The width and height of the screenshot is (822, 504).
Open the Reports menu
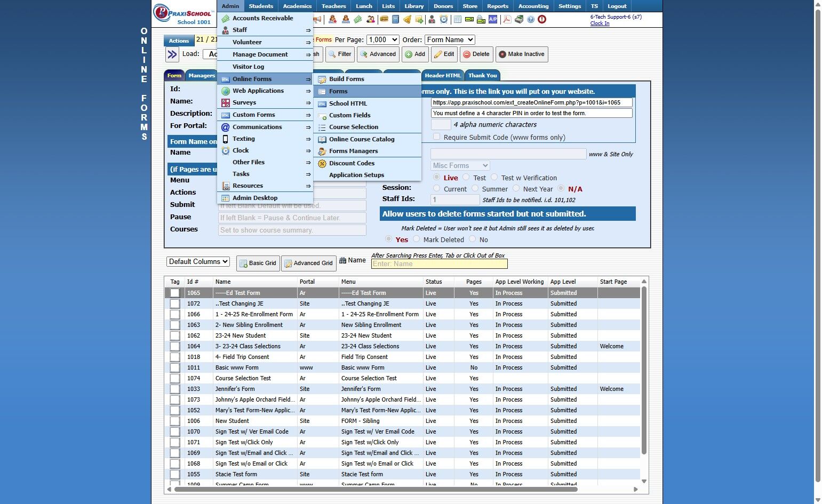(x=498, y=6)
